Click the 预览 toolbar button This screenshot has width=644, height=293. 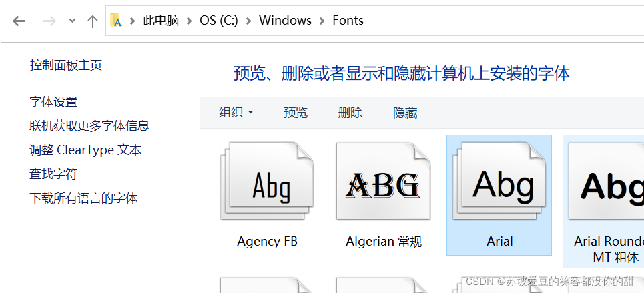tap(295, 113)
